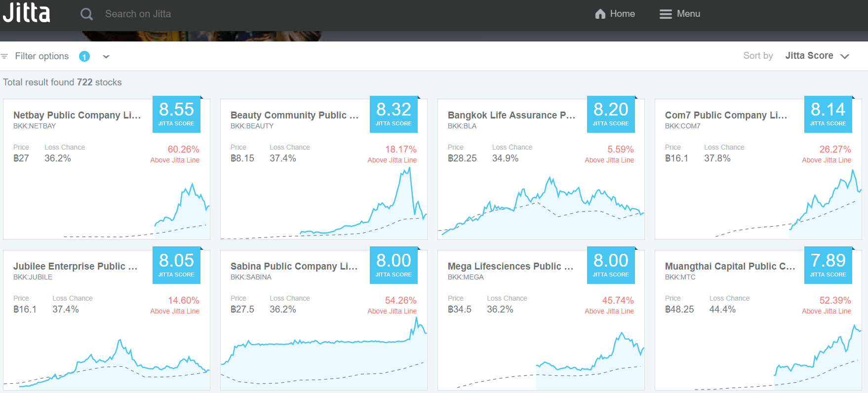The height and width of the screenshot is (393, 868).
Task: Click Netbay's 60.26% above Jitta Line
Action: pyautogui.click(x=175, y=154)
